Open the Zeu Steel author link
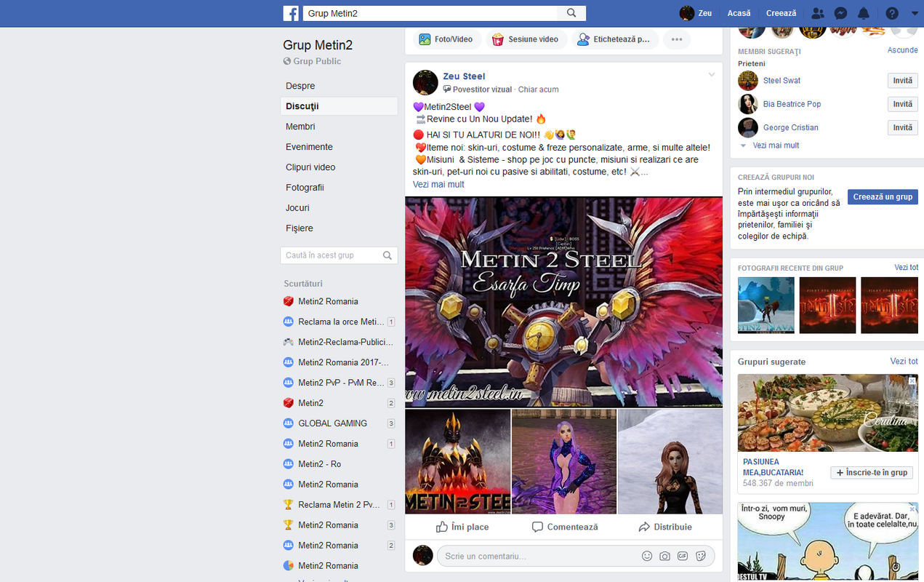Viewport: 924px width, 582px height. (464, 76)
